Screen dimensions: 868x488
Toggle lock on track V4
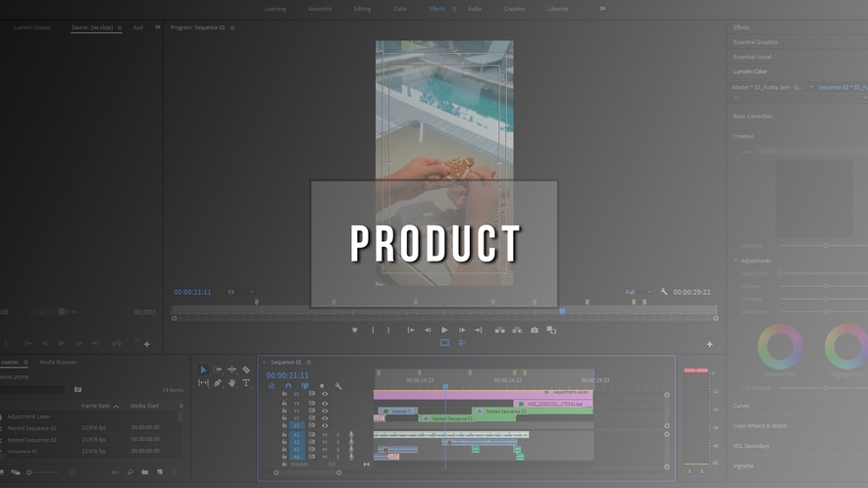[x=284, y=403]
